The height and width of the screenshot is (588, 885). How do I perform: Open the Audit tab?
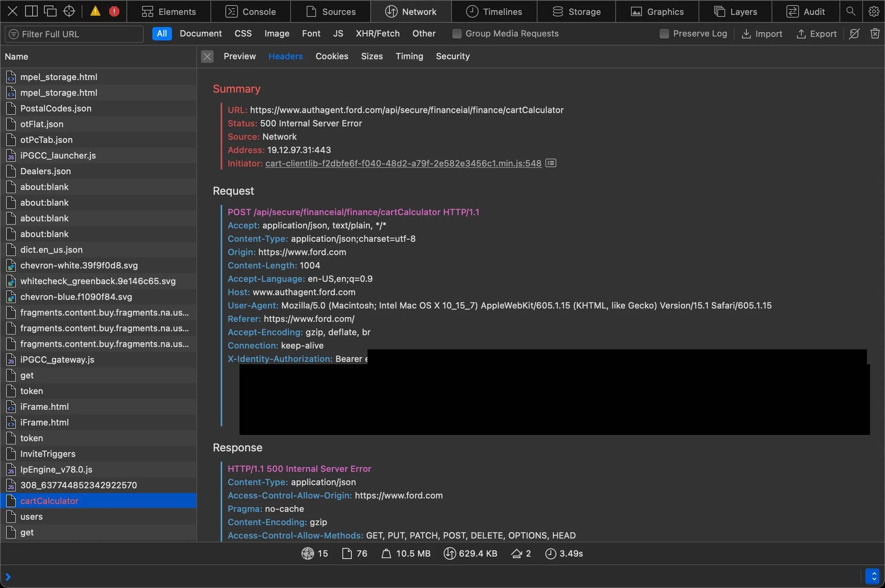coord(806,11)
